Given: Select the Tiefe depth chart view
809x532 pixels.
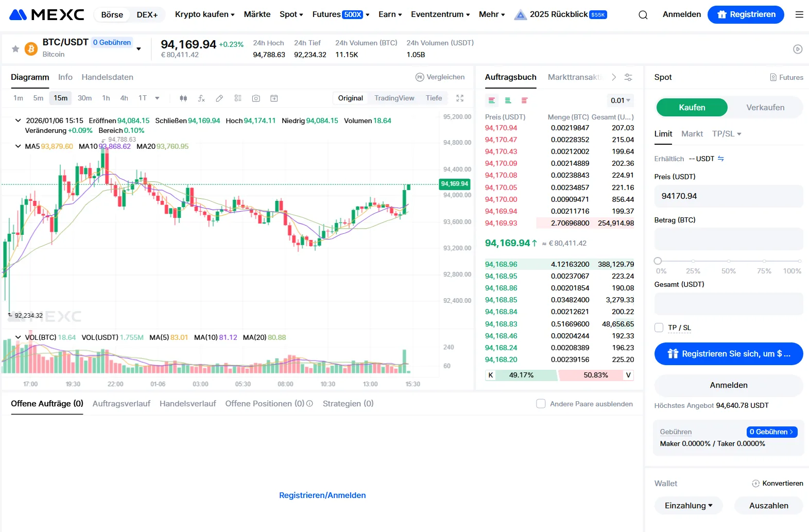Looking at the screenshot, I should [x=434, y=98].
